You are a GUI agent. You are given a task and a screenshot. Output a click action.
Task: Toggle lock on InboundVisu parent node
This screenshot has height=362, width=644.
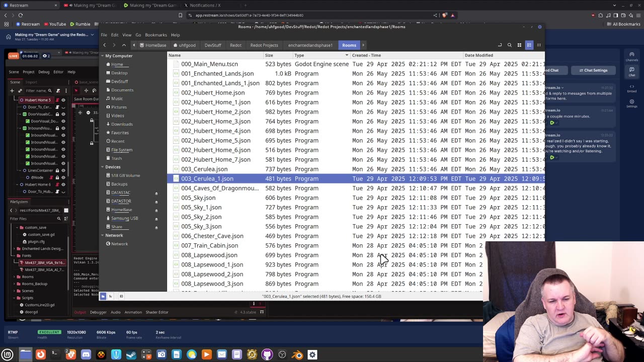click(57, 128)
